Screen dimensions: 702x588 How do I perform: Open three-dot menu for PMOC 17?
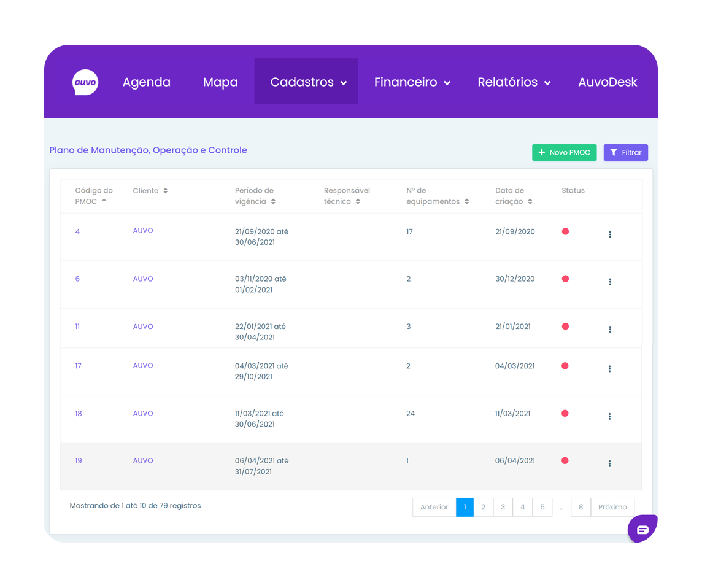coord(609,369)
